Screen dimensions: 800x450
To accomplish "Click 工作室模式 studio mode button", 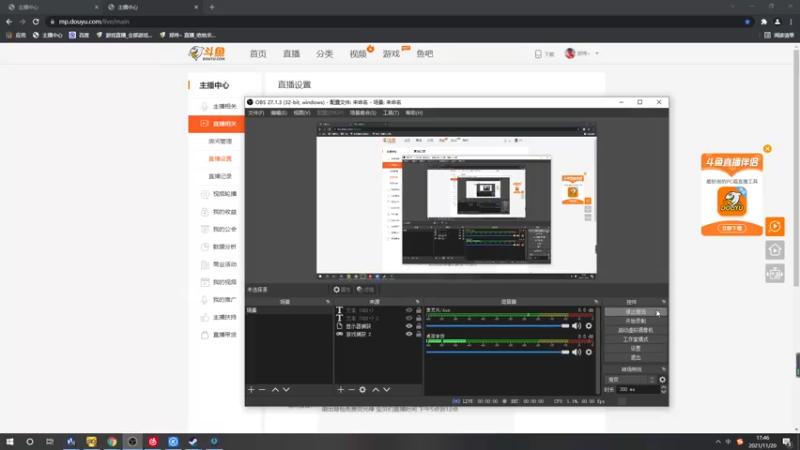I will tap(635, 339).
